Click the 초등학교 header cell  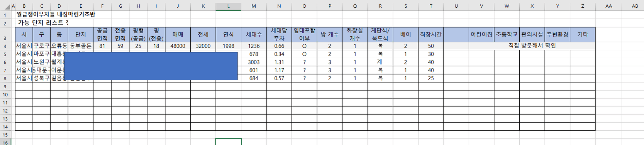click(x=507, y=34)
